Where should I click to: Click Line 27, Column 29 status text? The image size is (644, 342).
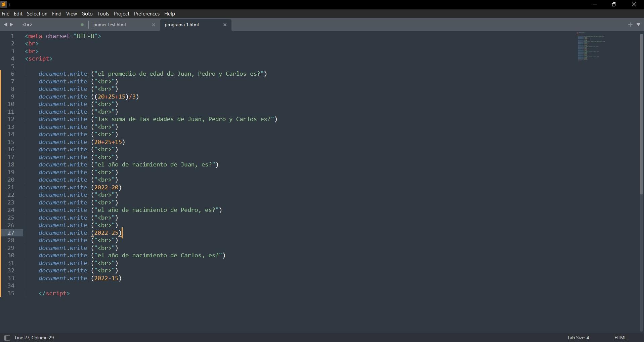[34, 338]
